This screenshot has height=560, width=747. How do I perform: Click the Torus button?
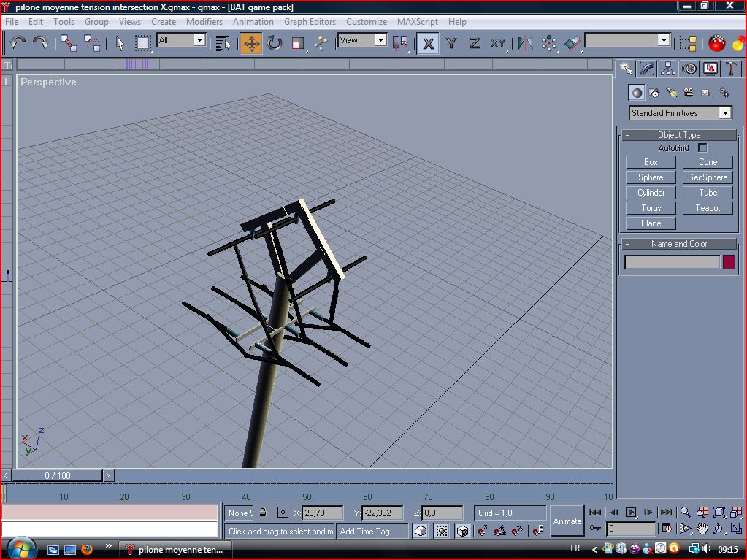coord(651,208)
